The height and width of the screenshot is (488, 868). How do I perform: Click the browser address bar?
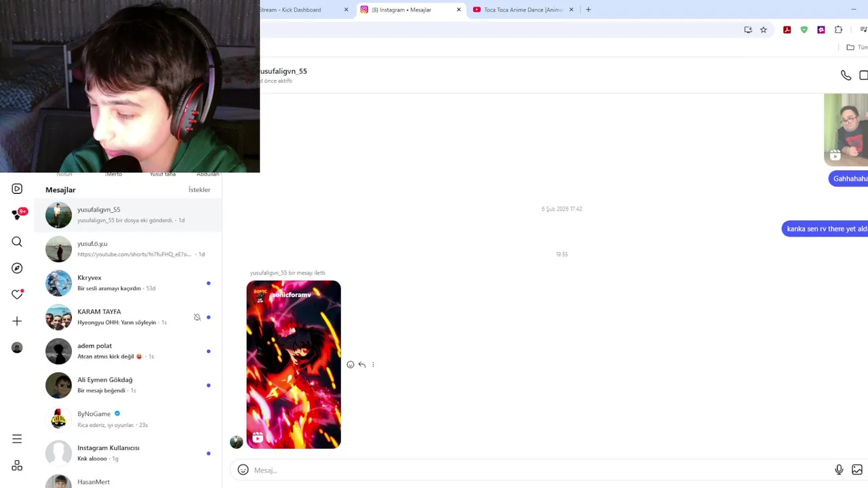coord(498,30)
